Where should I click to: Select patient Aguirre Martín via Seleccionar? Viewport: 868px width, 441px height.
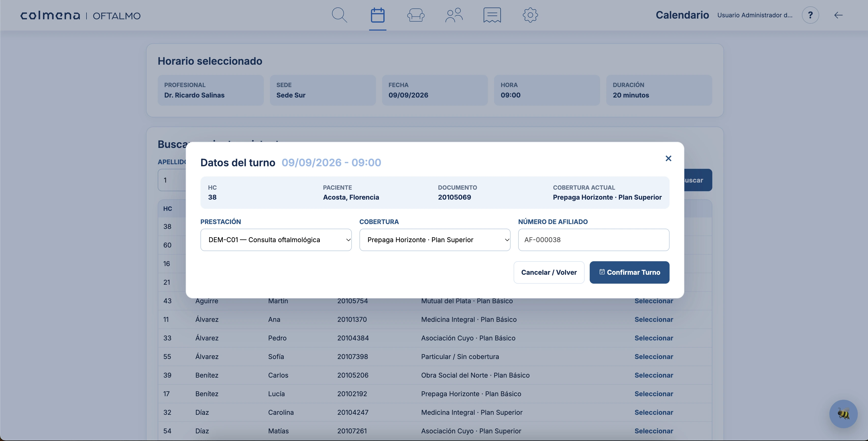[653, 301]
